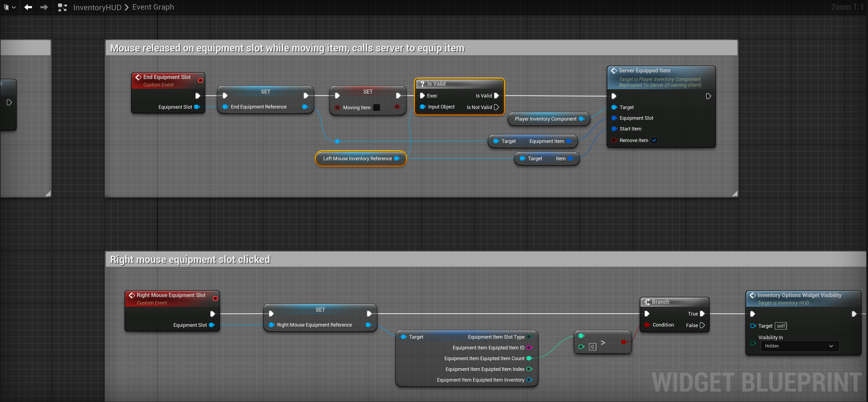Click the Is Valid node question mark icon

(422, 84)
